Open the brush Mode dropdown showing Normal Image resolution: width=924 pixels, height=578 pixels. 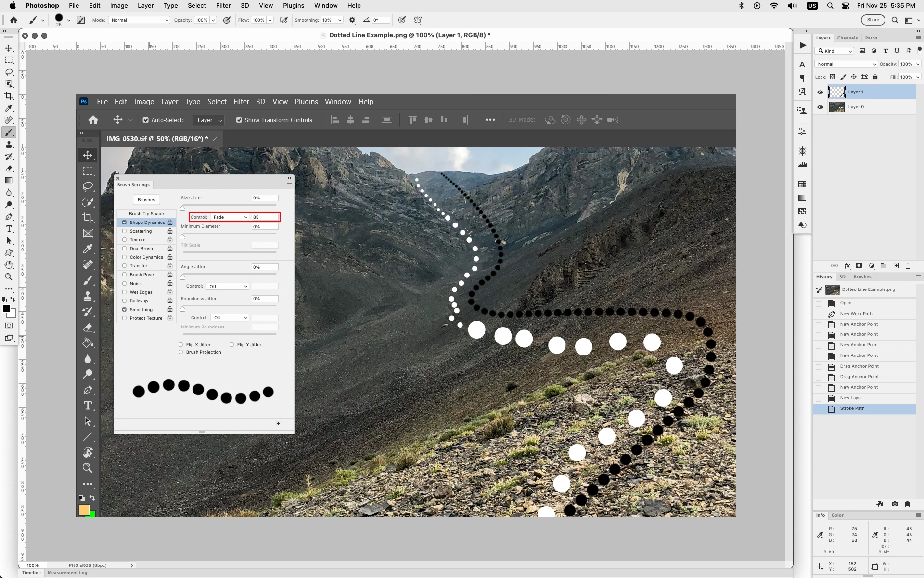[140, 20]
